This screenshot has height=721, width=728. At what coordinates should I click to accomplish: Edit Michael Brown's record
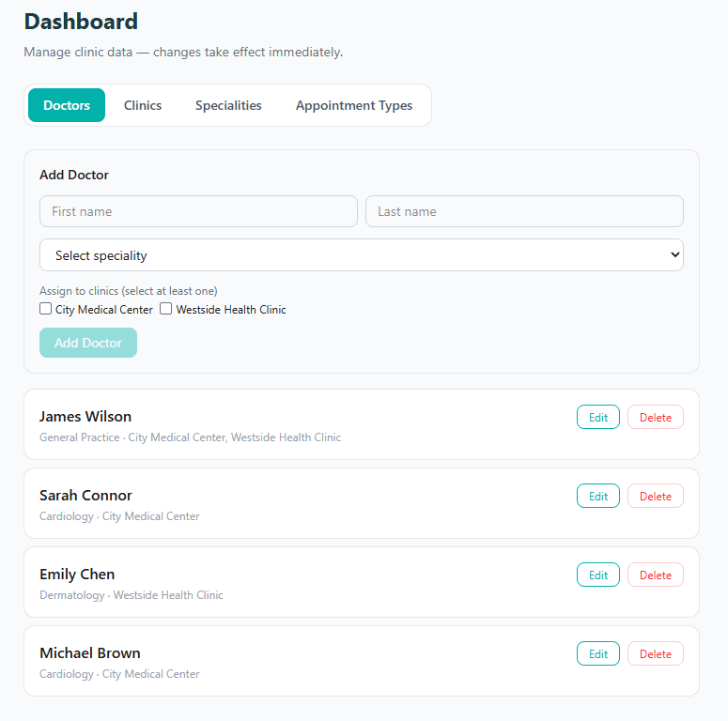598,653
